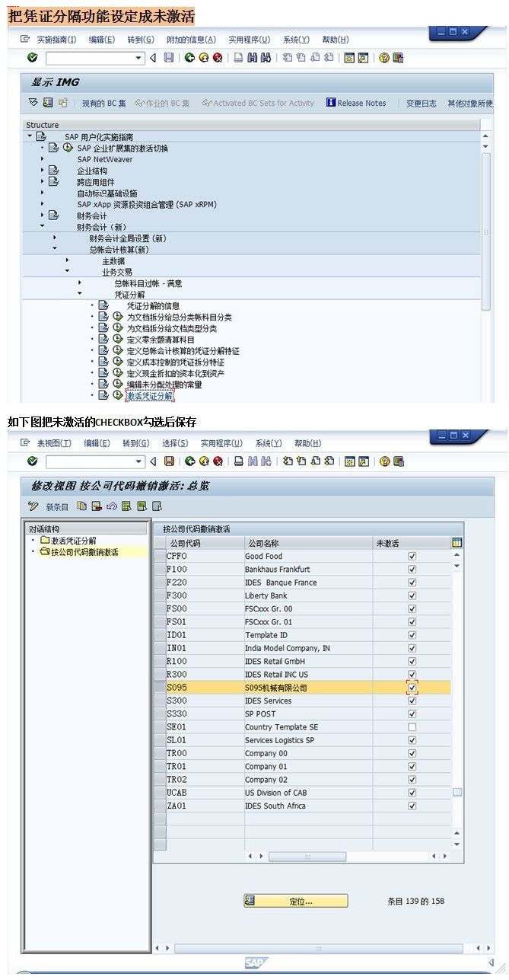Expand the 主数据 tree node
Image resolution: width=509 pixels, height=980 pixels.
pyautogui.click(x=67, y=260)
